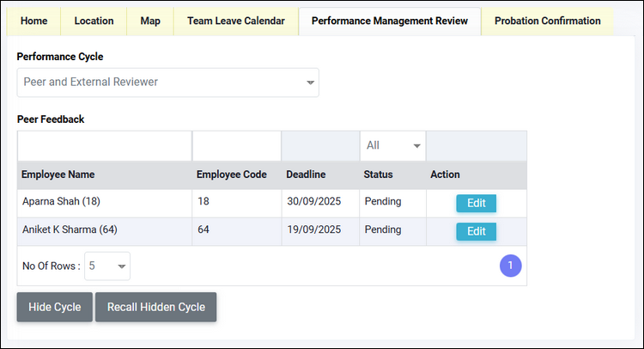The image size is (644, 349).
Task: Sort by Deadline column header
Action: point(306,174)
